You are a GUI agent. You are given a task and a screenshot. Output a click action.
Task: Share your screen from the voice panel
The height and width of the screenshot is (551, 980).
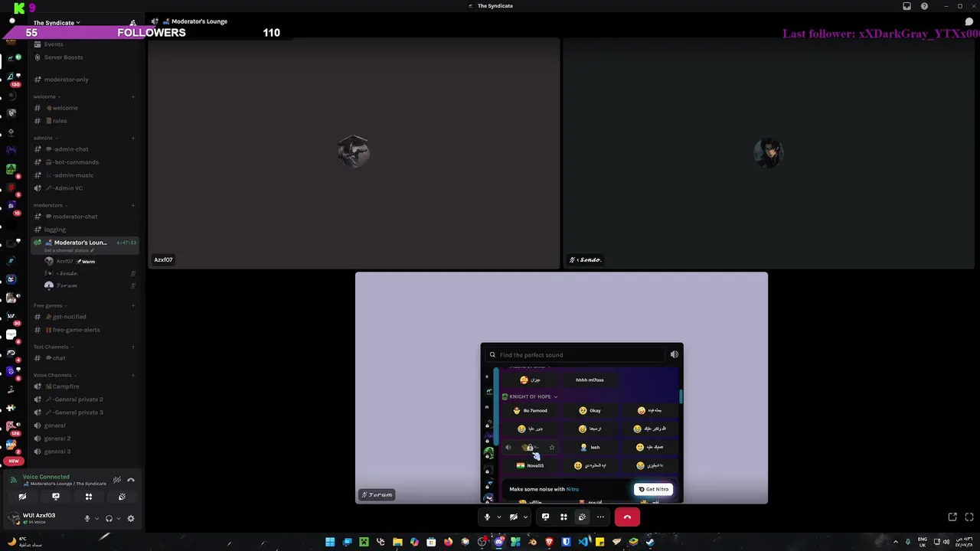coord(55,497)
